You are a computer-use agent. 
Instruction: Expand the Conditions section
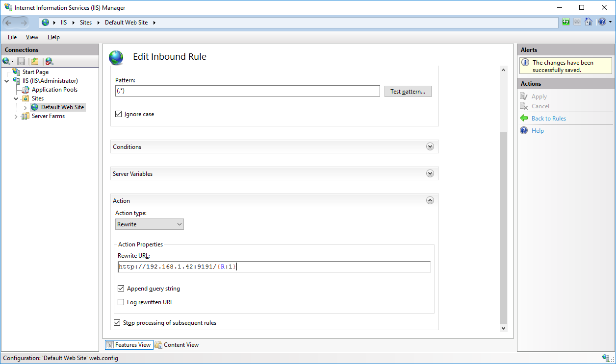click(x=430, y=146)
